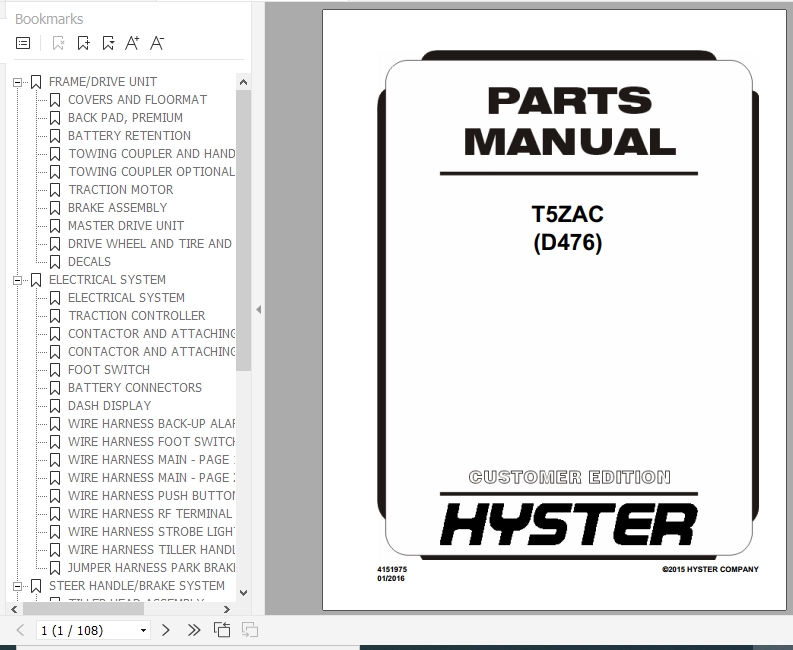Open the FOOT SWITCH bookmark
The image size is (793, 650).
click(109, 370)
